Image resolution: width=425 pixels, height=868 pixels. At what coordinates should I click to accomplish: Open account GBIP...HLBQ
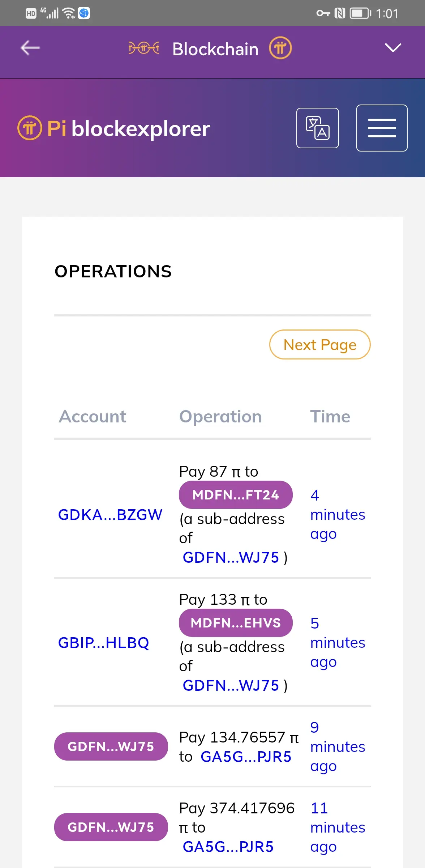pos(104,643)
